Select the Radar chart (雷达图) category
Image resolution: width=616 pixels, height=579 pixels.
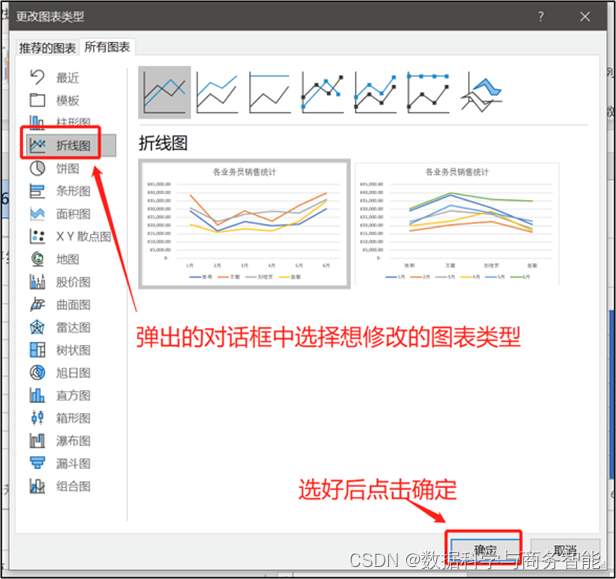[61, 327]
